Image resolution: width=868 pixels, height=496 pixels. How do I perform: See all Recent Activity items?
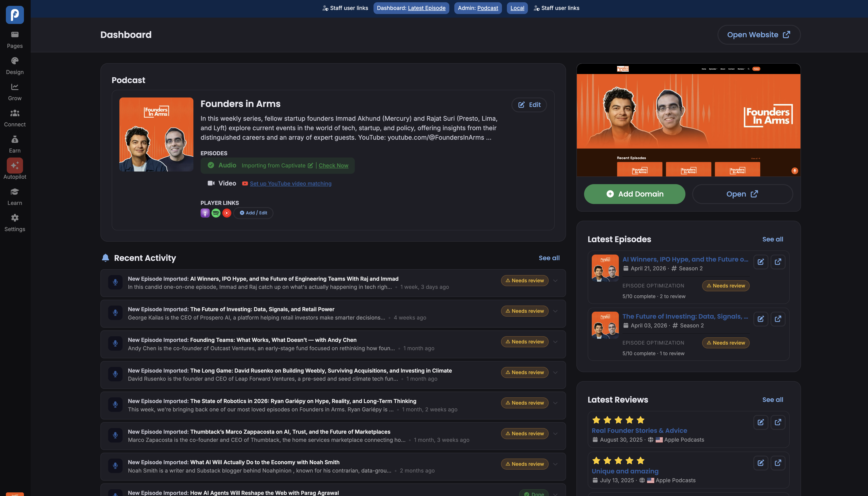(x=549, y=258)
